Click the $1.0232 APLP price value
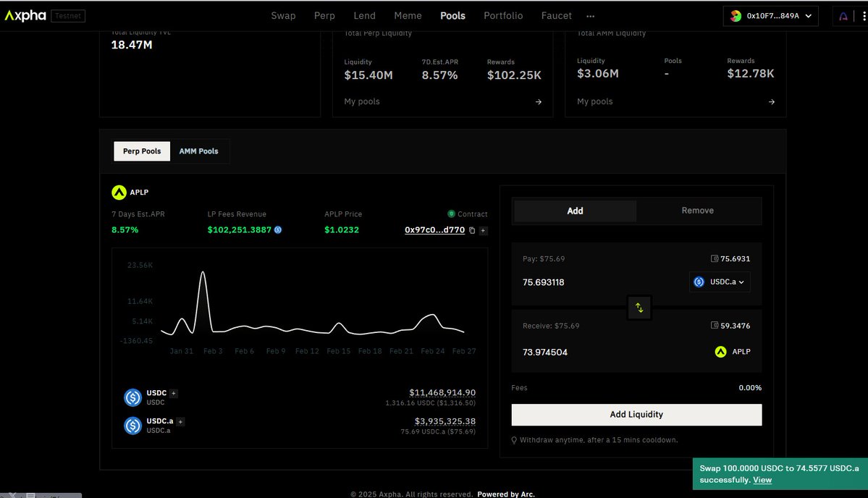This screenshot has width=868, height=498. [342, 229]
